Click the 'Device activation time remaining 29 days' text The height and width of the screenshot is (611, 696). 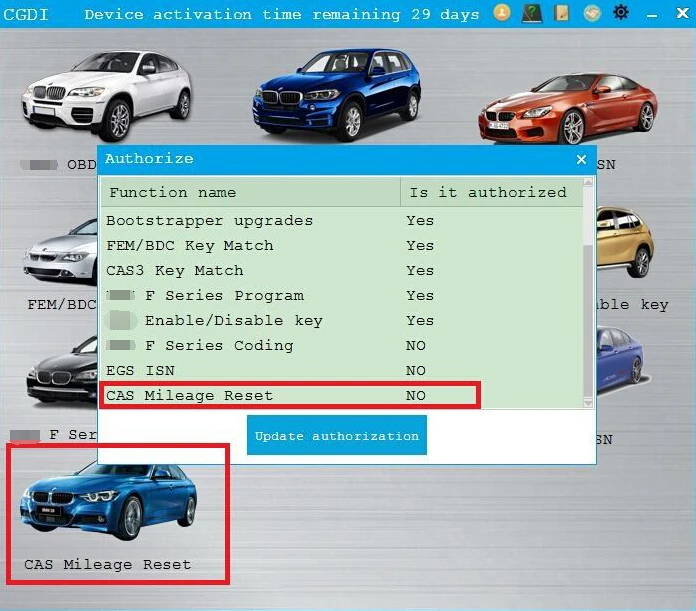tap(282, 15)
